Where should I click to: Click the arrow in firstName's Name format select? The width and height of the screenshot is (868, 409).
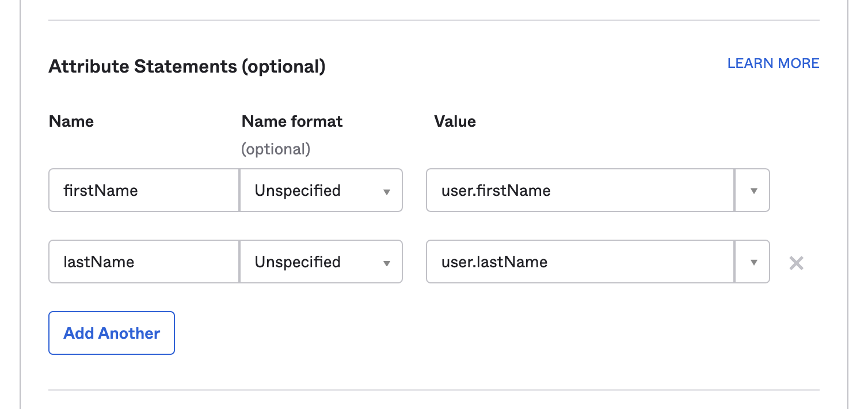387,191
